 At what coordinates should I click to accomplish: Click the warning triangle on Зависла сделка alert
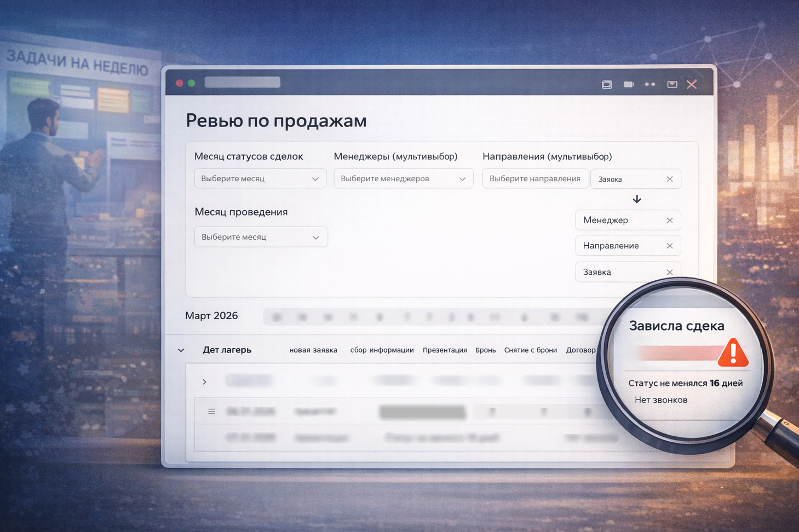coord(734,354)
